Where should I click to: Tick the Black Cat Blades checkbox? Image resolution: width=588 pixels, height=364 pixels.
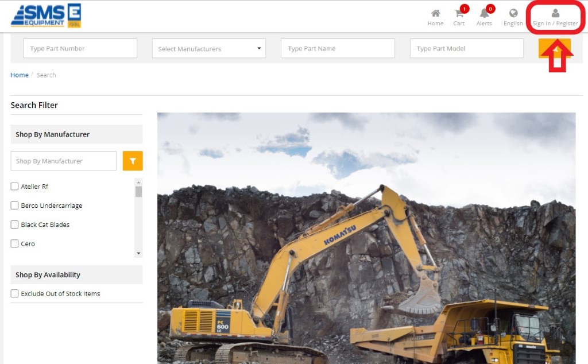(x=14, y=224)
